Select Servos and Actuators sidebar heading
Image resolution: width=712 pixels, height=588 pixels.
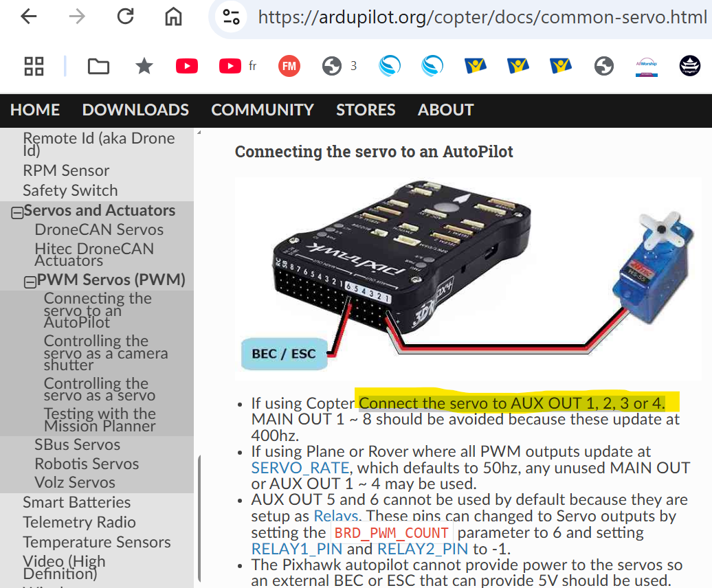click(x=100, y=210)
